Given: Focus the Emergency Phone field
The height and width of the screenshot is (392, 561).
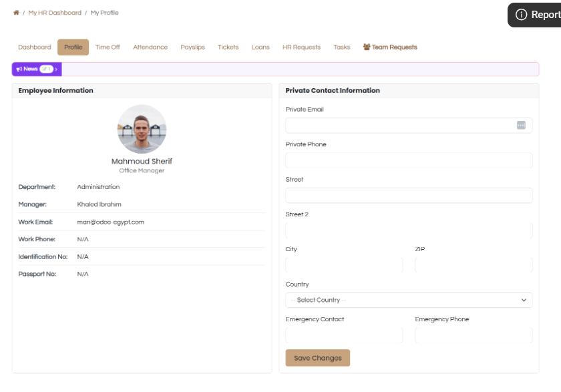Looking at the screenshot, I should [x=474, y=335].
